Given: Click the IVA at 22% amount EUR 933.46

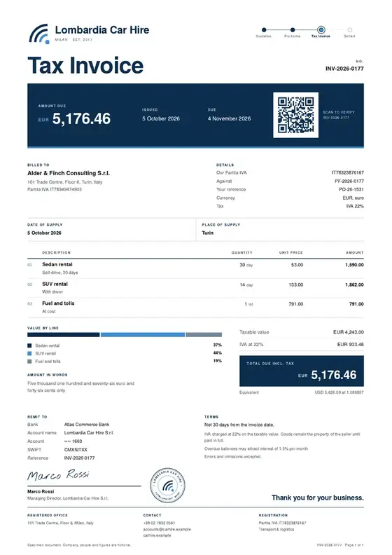Looking at the screenshot, I should pyautogui.click(x=350, y=344).
